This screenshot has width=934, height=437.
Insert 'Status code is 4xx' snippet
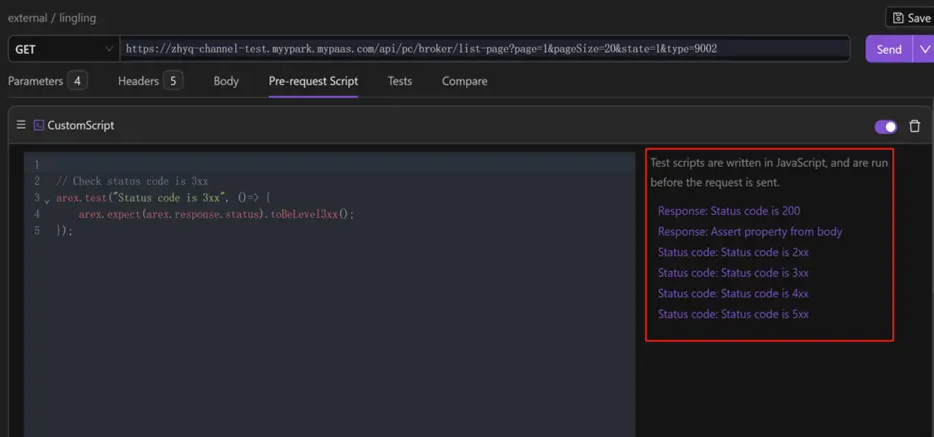pos(733,293)
